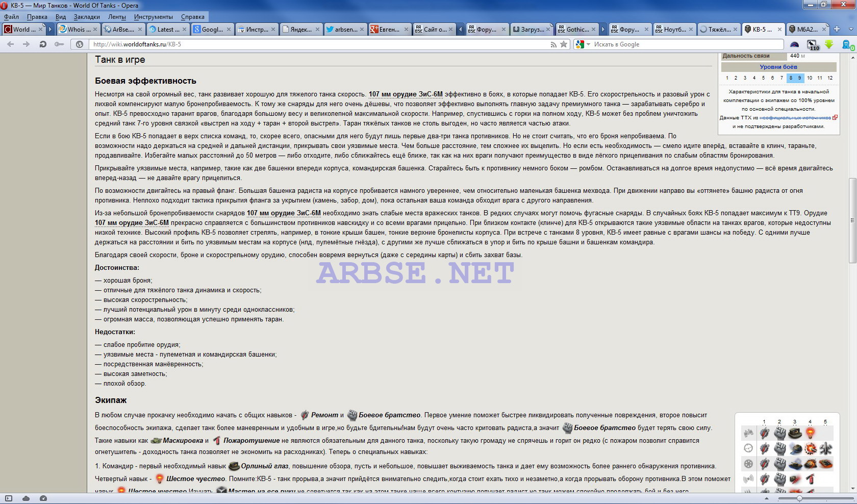Open the zoom menu arrow in status bar

pyautogui.click(x=766, y=498)
